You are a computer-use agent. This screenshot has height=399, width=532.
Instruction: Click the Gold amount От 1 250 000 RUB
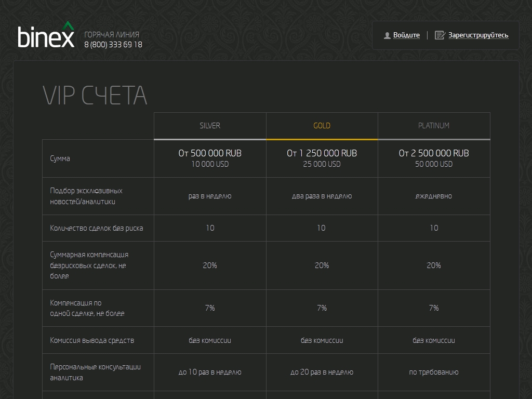click(x=322, y=153)
